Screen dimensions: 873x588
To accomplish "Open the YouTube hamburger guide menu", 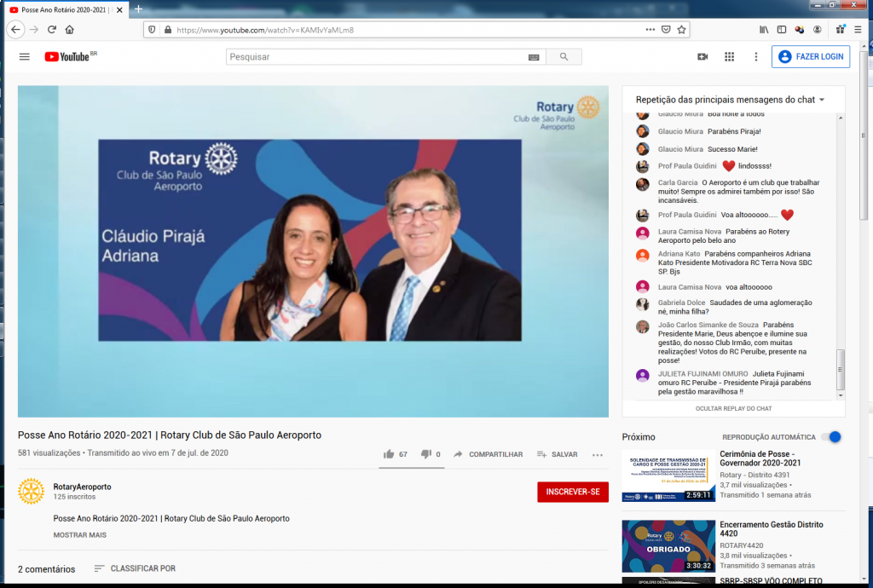I will point(24,57).
